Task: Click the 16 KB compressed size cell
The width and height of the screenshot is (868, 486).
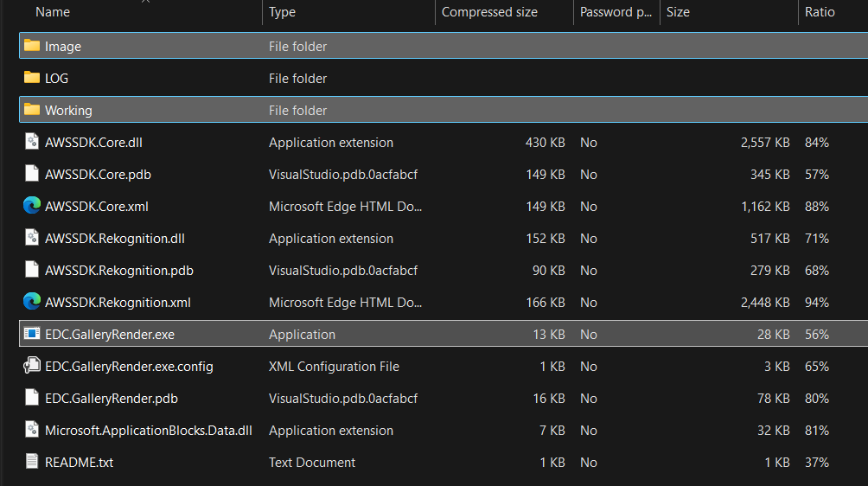Action: pyautogui.click(x=549, y=399)
